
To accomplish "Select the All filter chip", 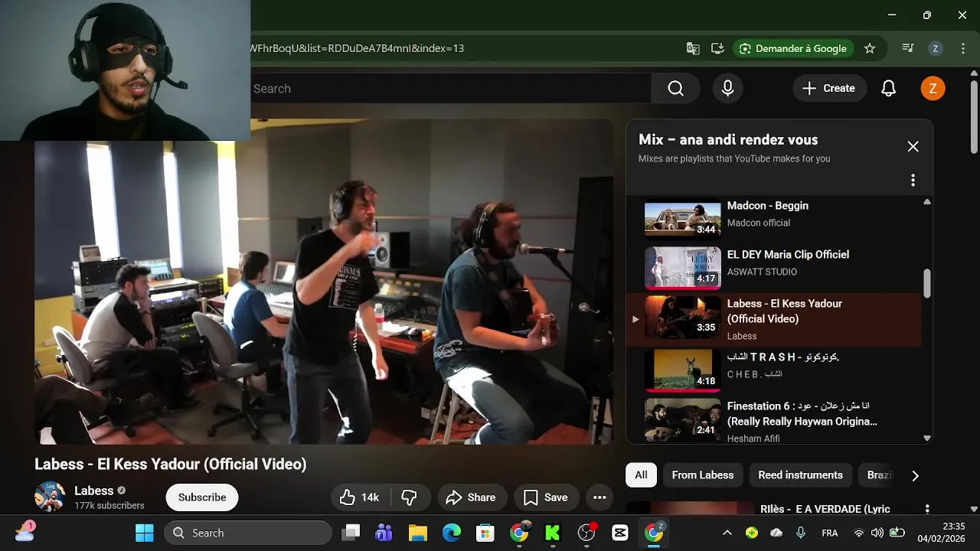I will (x=641, y=475).
